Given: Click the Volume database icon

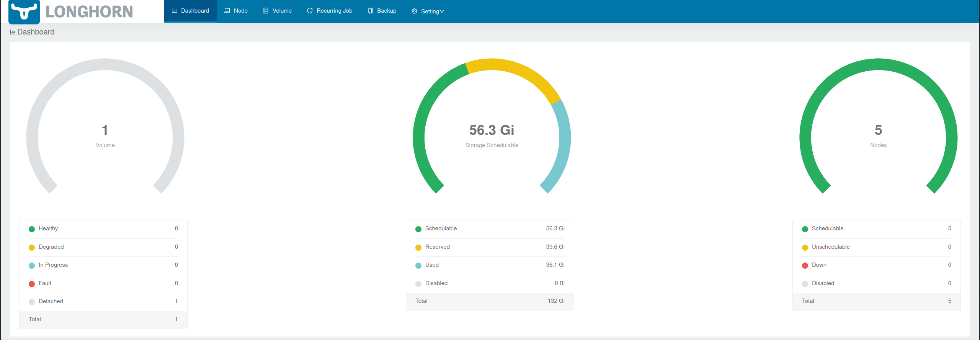Looking at the screenshot, I should coord(266,11).
